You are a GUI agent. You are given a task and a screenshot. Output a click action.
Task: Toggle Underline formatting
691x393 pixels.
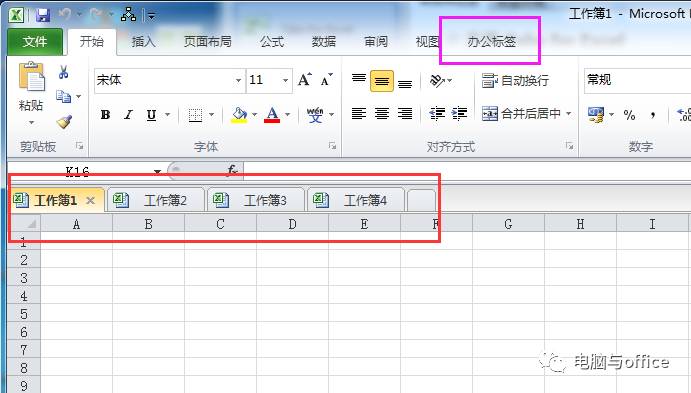[x=151, y=115]
